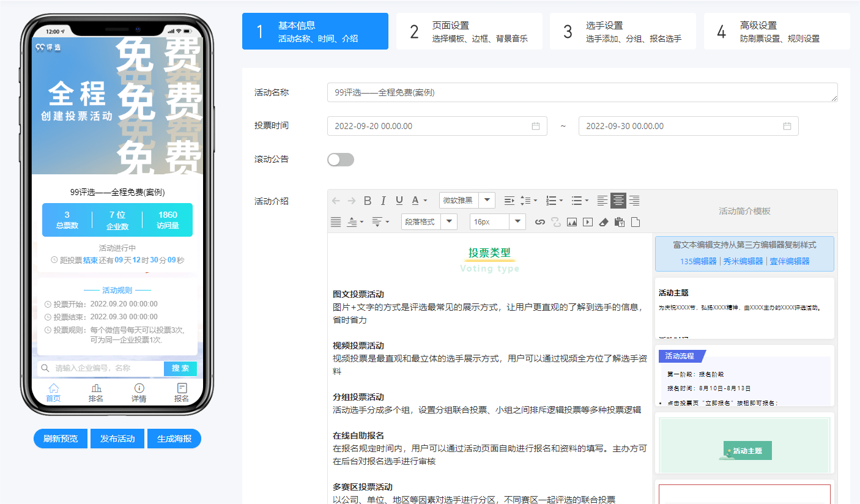
Task: Open 详情 tab in phone preview
Action: [x=139, y=393]
